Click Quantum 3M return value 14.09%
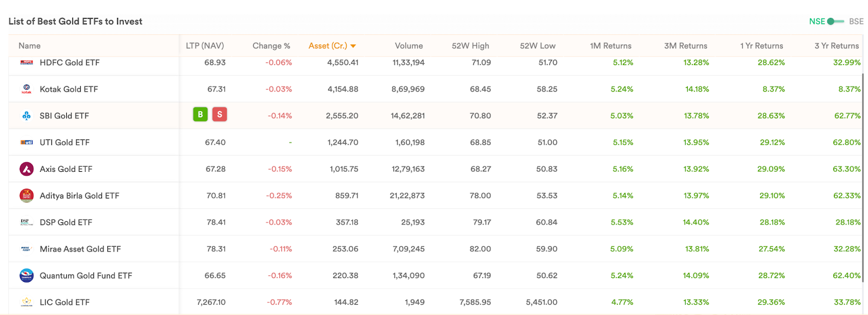The width and height of the screenshot is (868, 315). point(696,275)
